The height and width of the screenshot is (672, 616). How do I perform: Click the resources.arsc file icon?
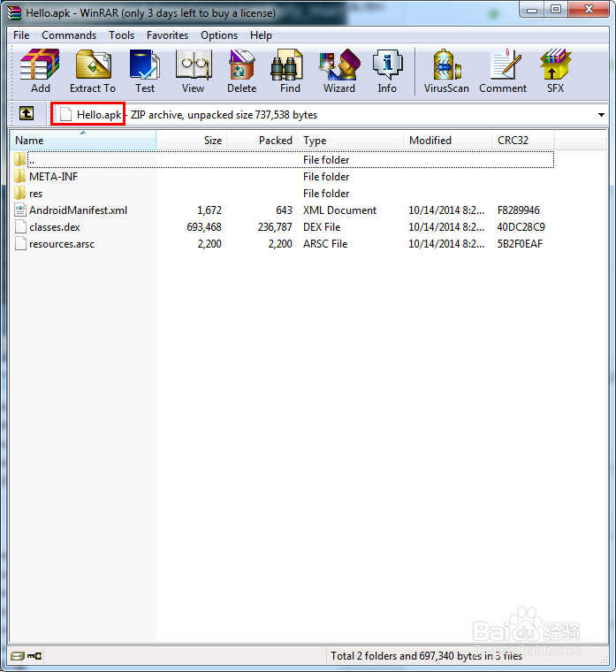(20, 243)
